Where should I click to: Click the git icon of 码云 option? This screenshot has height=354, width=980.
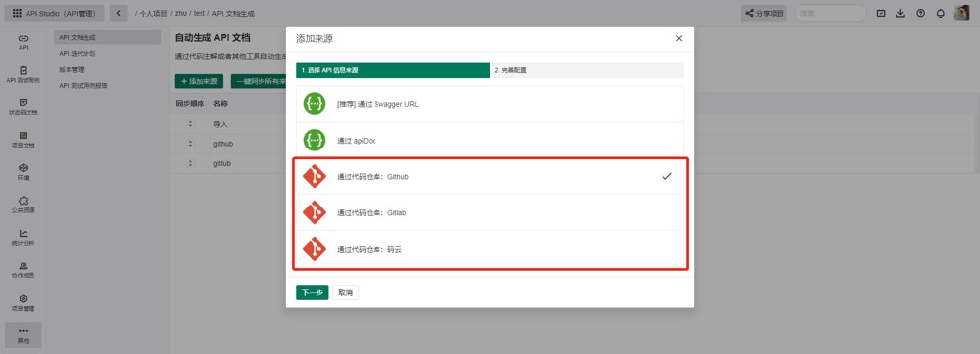click(315, 249)
